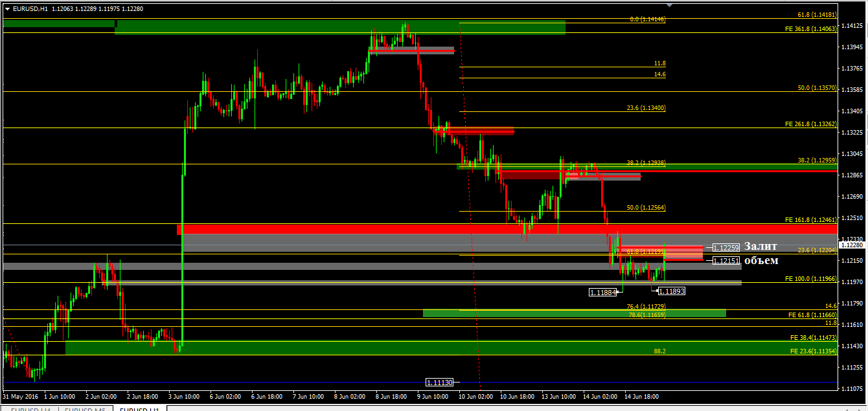Click the 3 Jun 10:00 time axis label
This screenshot has width=868, height=411.
click(183, 395)
